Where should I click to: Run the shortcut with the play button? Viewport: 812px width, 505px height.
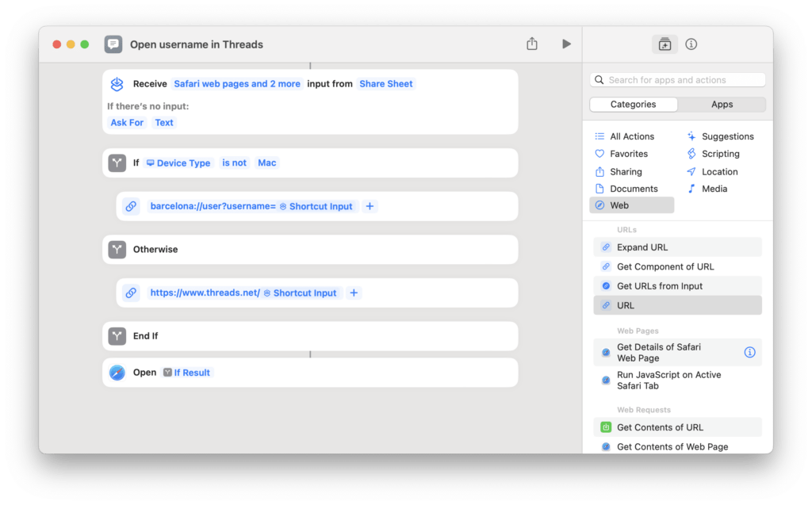pos(566,44)
